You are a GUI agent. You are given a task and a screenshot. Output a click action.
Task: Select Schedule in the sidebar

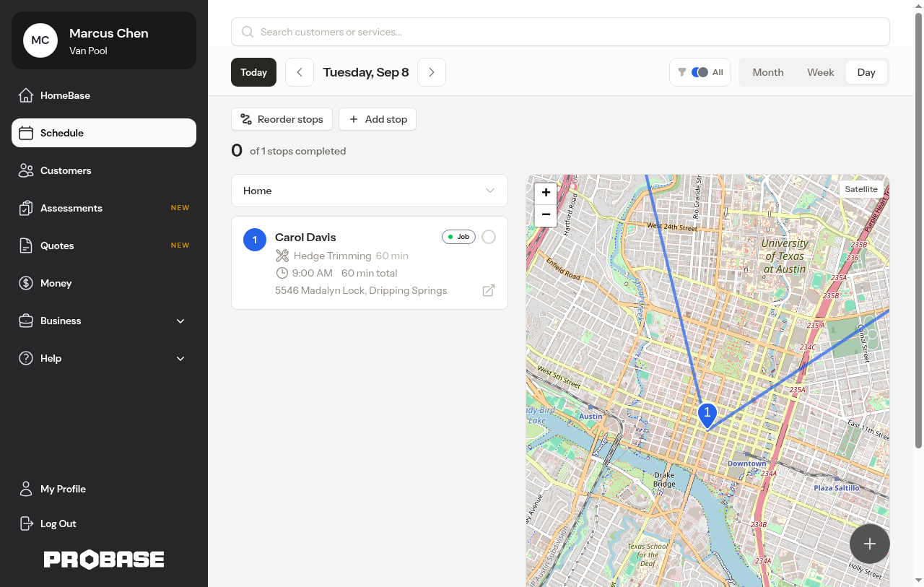coord(104,133)
